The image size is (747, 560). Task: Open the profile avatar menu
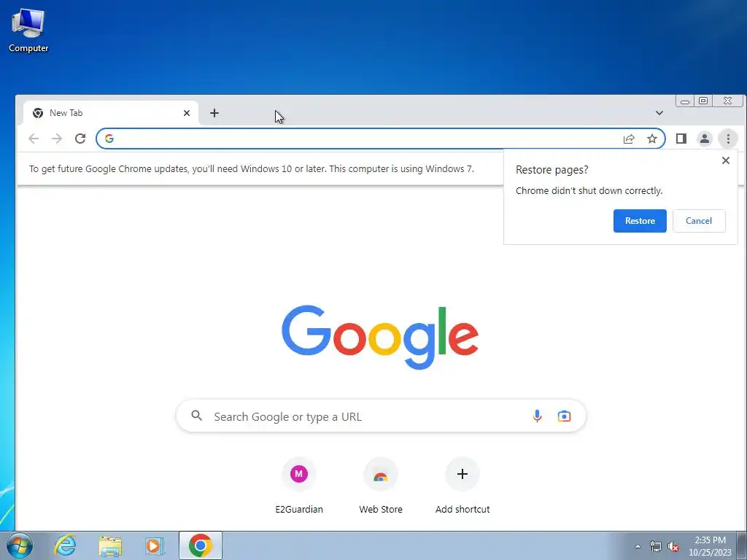(704, 139)
